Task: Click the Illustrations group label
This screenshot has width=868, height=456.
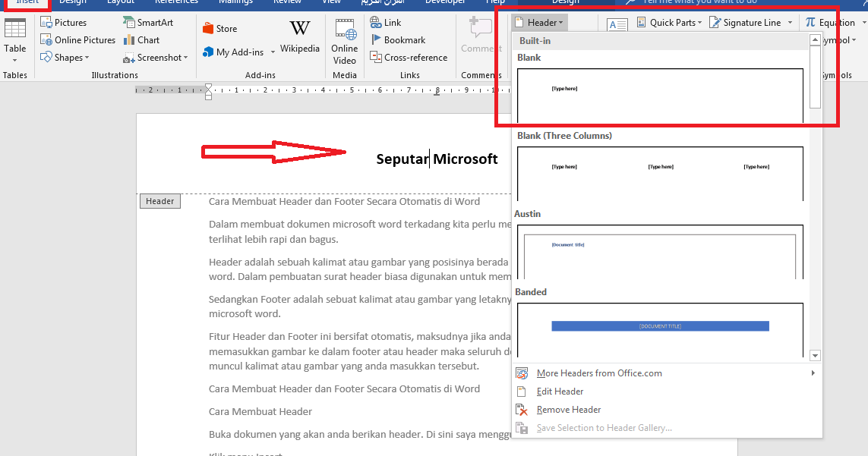Action: coord(115,75)
